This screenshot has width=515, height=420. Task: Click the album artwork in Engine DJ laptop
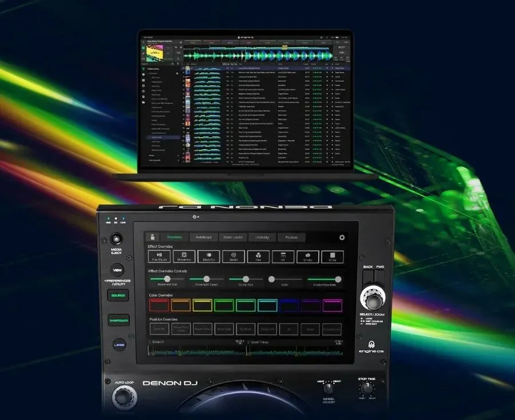(x=154, y=53)
